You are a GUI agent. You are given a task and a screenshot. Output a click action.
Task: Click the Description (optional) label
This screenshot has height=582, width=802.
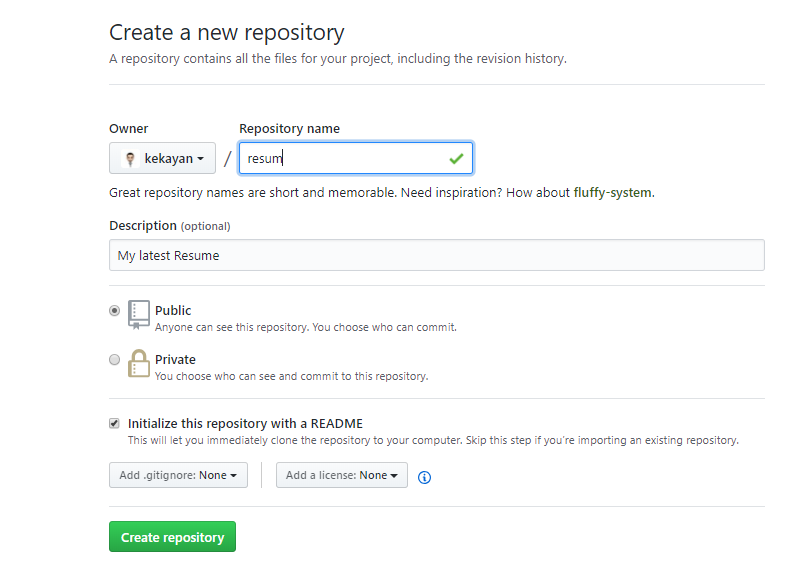tap(170, 226)
